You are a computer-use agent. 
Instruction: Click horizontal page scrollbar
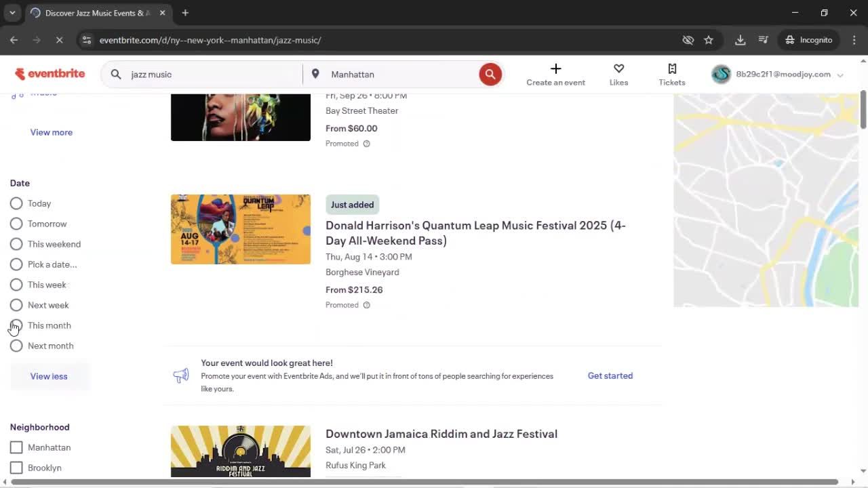pos(425,482)
